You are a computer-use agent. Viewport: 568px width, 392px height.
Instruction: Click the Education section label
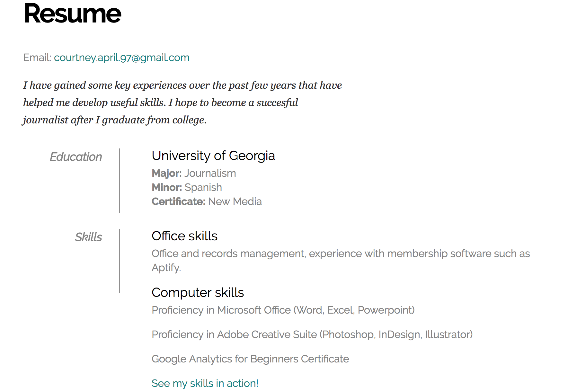point(76,157)
